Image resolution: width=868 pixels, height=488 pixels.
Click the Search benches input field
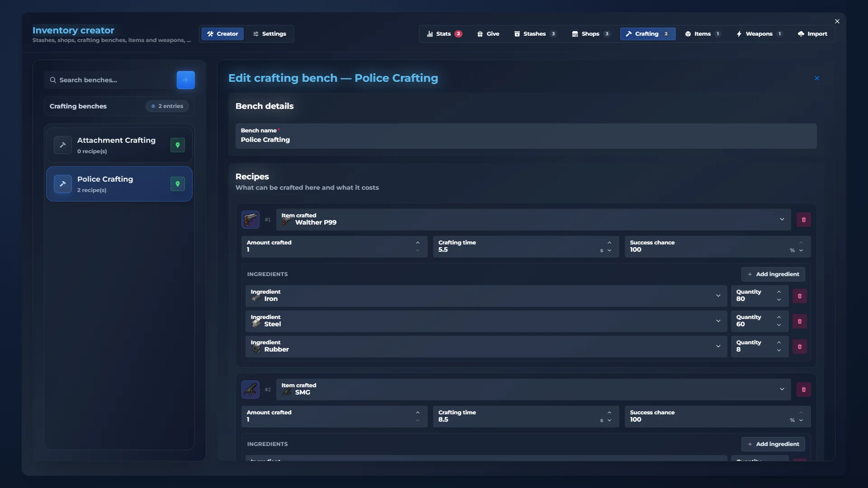click(108, 80)
